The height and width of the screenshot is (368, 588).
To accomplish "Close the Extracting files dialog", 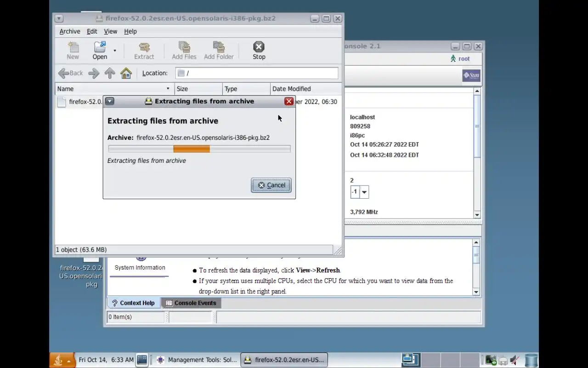I will (289, 101).
